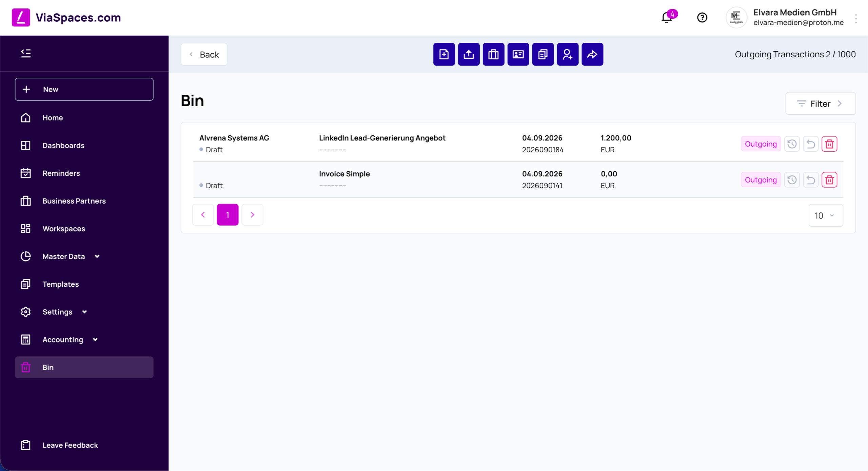This screenshot has width=868, height=471.
Task: Open the notifications bell
Action: 667,17
